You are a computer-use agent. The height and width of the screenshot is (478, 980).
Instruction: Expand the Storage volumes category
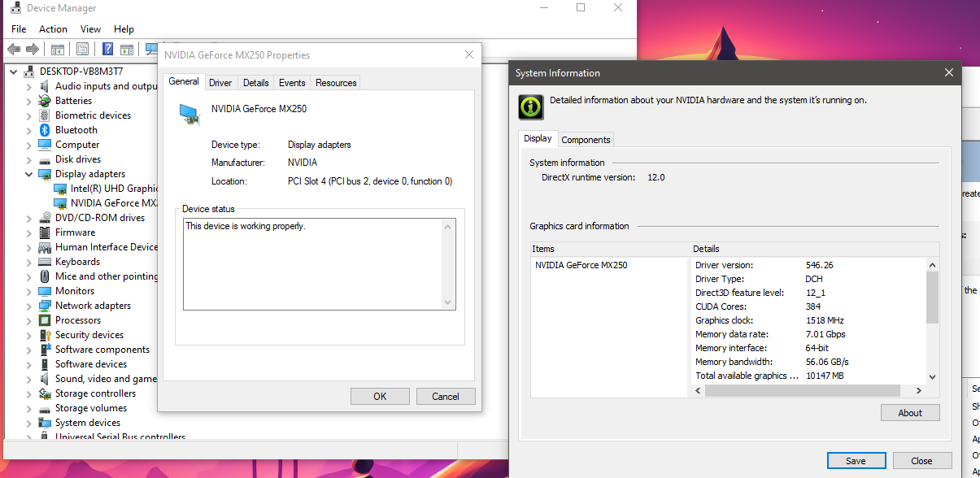pos(29,408)
